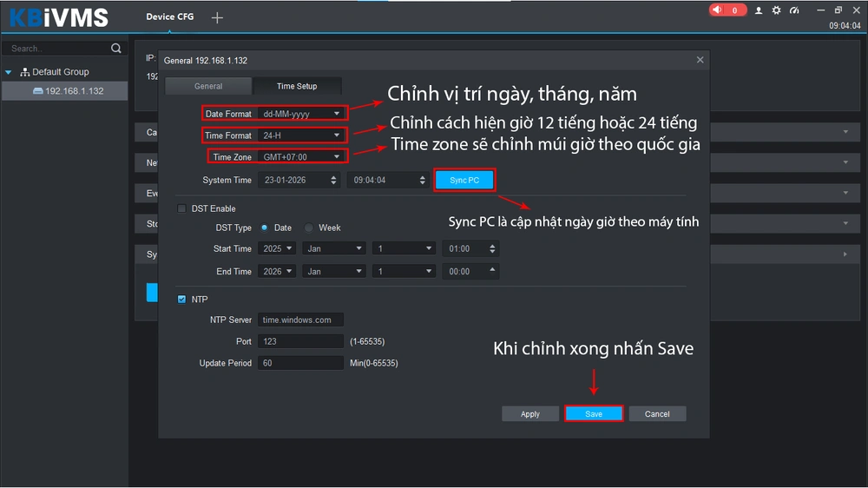
Task: Add a new tab with the plus icon
Action: pyautogui.click(x=217, y=17)
